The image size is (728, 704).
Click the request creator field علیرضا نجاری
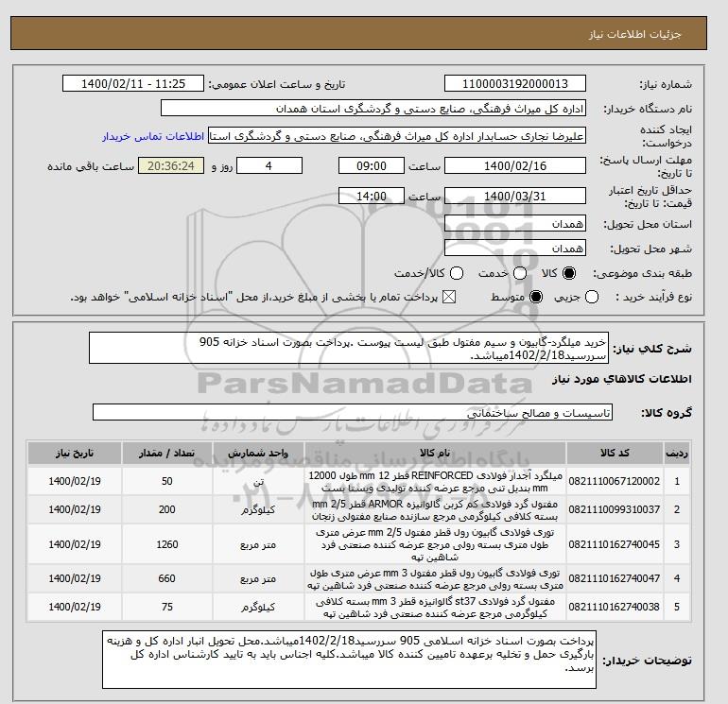397,136
